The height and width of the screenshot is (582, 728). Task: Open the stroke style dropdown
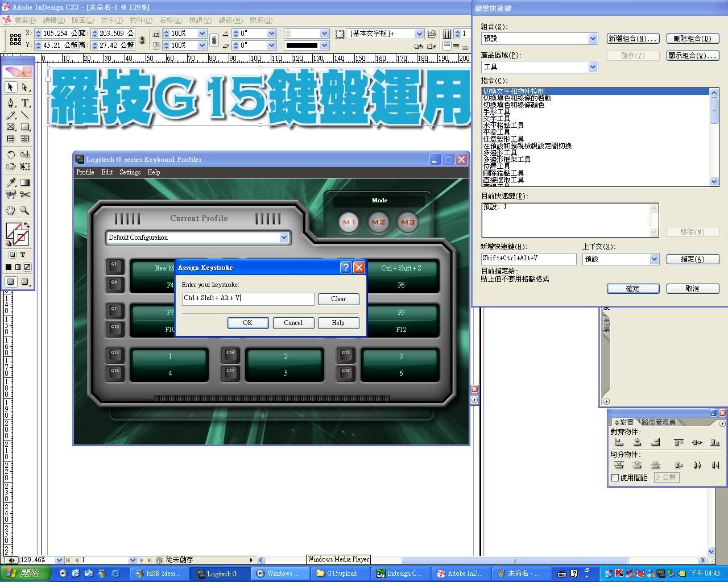pos(324,45)
